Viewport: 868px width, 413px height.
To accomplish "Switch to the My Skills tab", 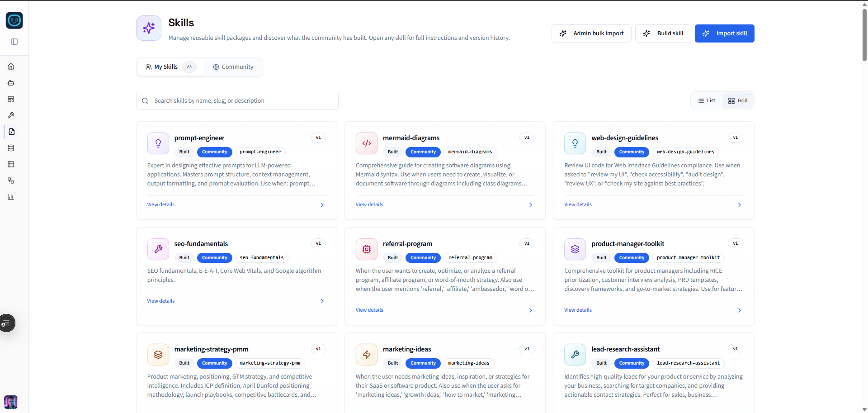I will pyautogui.click(x=166, y=66).
